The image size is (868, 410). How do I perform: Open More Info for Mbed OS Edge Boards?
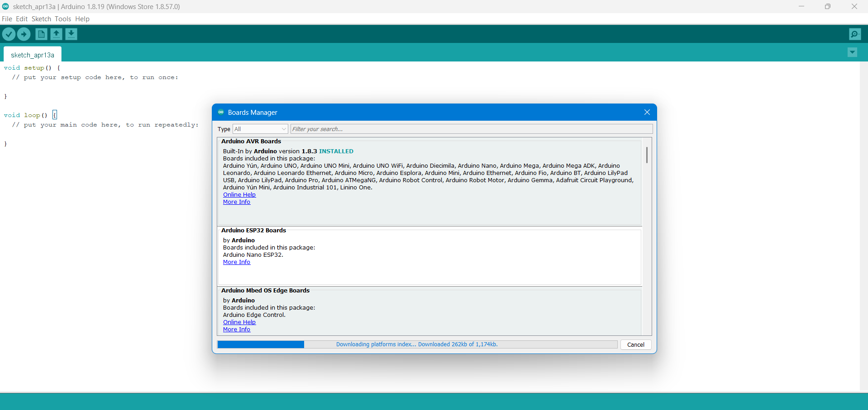coord(237,330)
